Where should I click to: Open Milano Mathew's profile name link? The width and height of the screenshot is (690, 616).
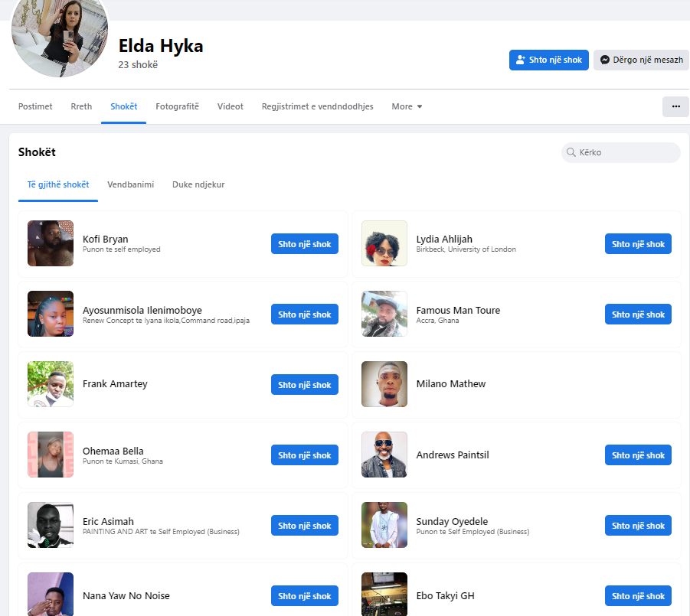point(450,384)
